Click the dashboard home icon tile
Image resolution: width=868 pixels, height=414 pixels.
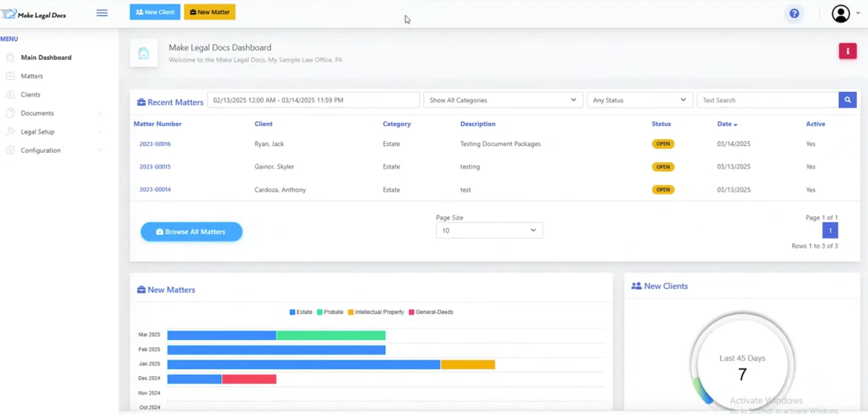pos(143,53)
